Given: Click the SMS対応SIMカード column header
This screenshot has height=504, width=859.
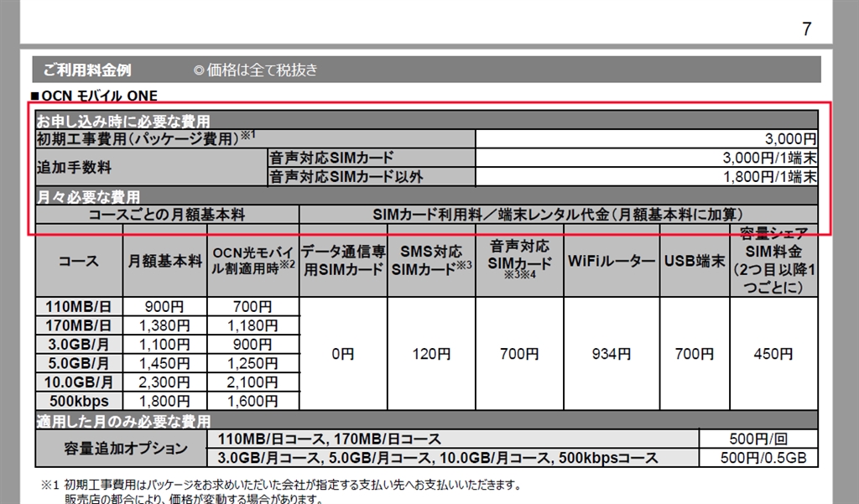Looking at the screenshot, I should (431, 261).
